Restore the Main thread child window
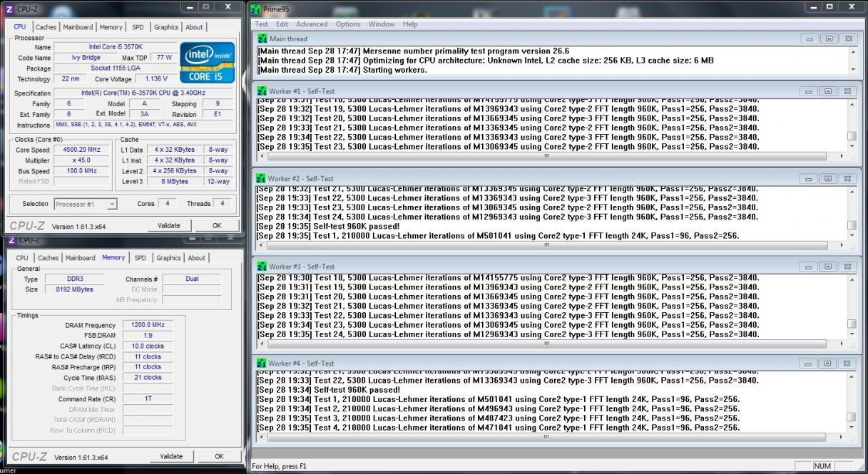The width and height of the screenshot is (868, 474). [830, 38]
